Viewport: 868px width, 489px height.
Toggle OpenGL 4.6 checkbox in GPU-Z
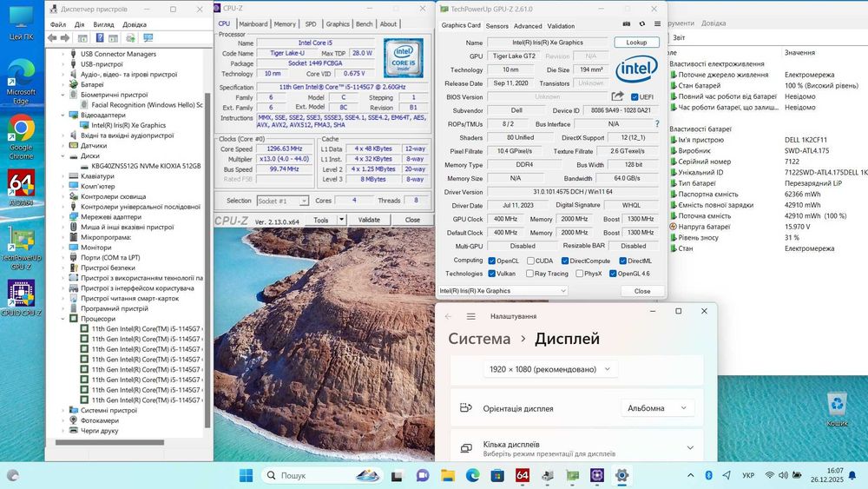[613, 274]
